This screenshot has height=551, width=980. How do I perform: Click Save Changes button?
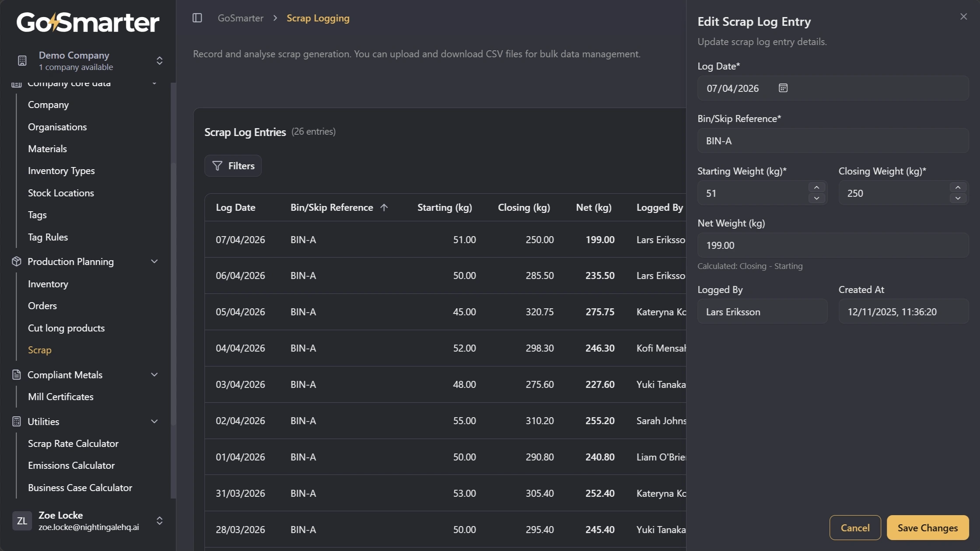927,528
